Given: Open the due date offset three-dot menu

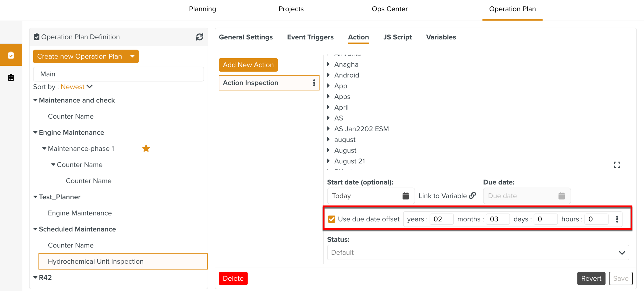Looking at the screenshot, I should [617, 219].
